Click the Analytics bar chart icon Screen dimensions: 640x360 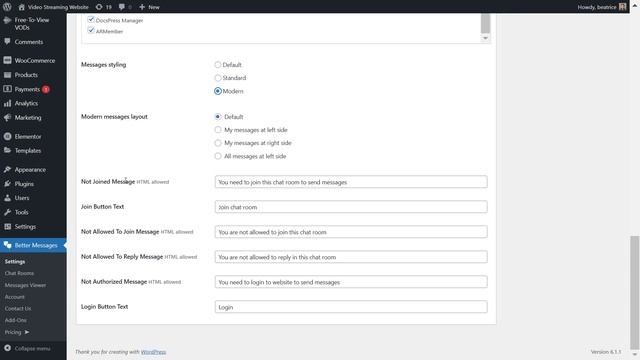7,103
